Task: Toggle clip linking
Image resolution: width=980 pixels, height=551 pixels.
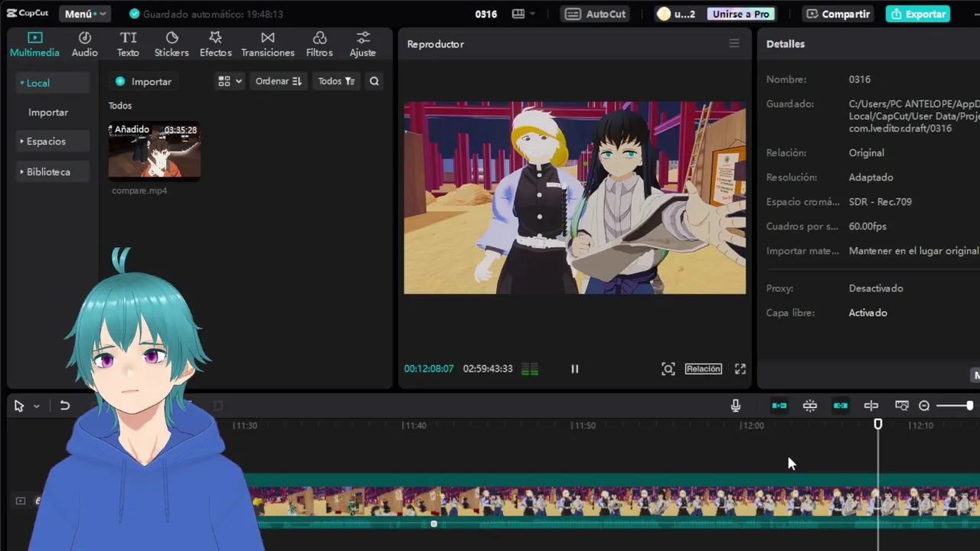Action: tap(841, 406)
